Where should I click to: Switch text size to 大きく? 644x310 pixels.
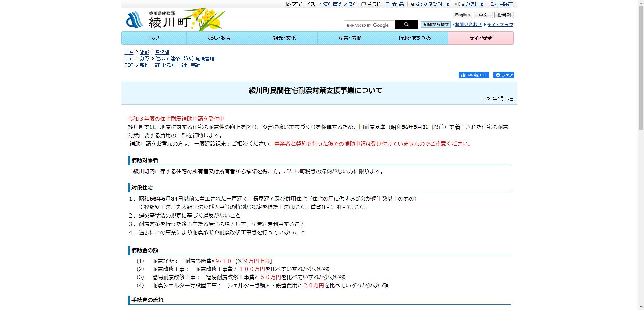[350, 4]
